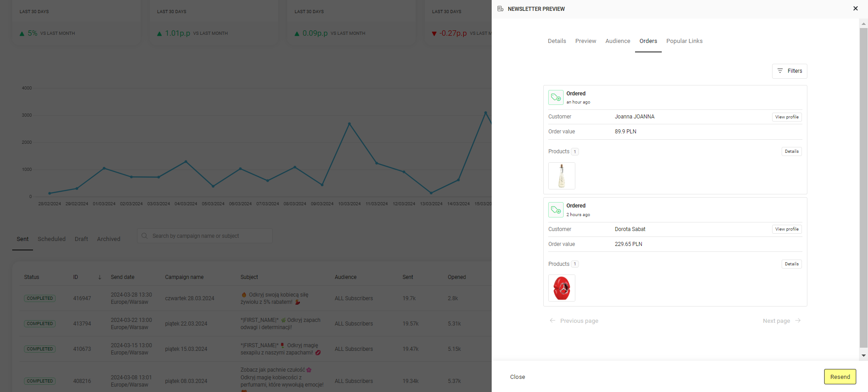Open campaign piątek 22.03.2024
Screen dimensions: 868x392
pyautogui.click(x=186, y=324)
